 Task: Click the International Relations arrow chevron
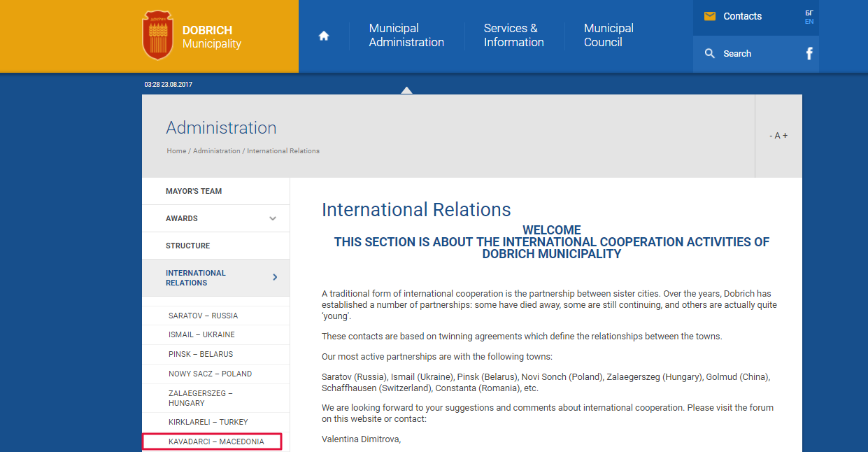275,278
